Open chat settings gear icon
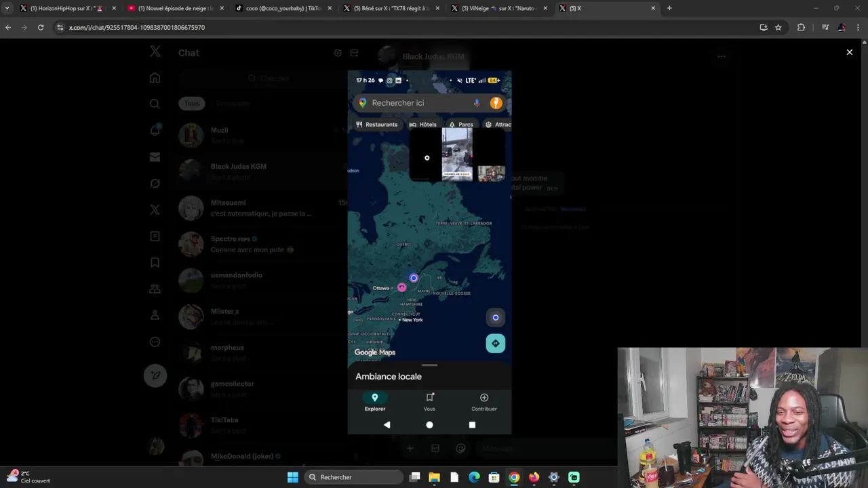This screenshot has width=868, height=488. click(338, 53)
